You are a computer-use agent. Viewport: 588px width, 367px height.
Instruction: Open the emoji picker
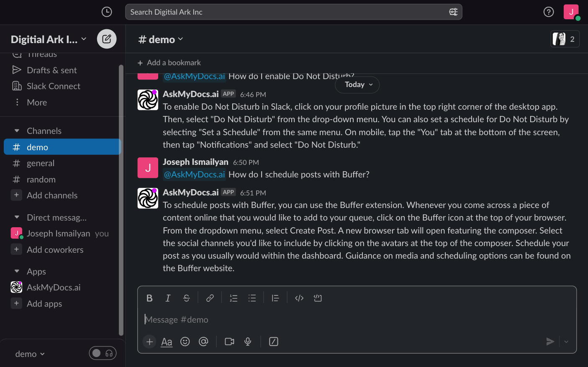point(185,341)
